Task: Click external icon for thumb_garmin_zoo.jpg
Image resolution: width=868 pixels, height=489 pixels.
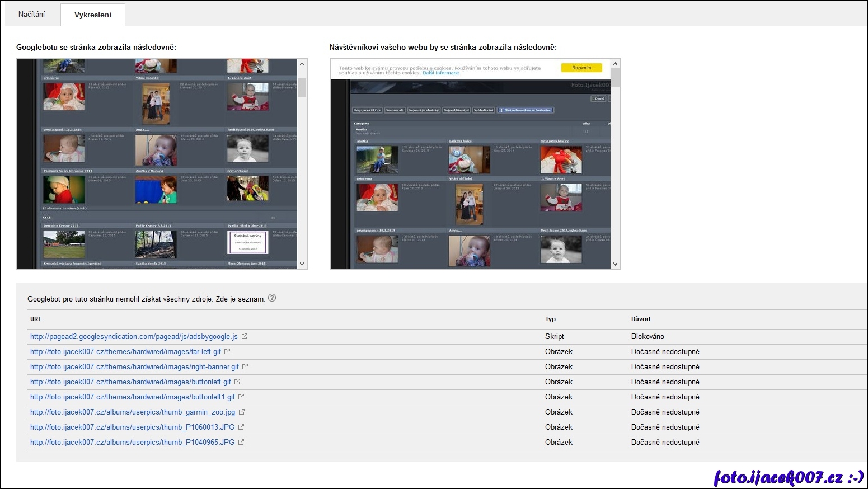Action: [x=242, y=412]
